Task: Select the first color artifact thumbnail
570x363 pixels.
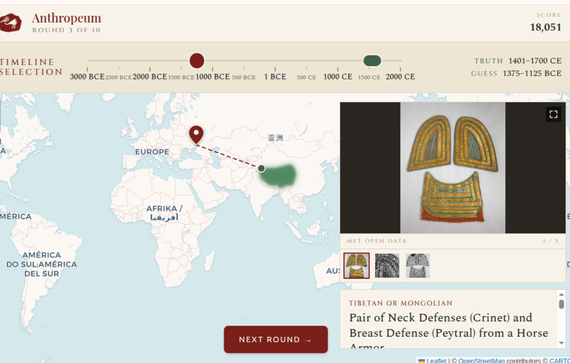Action: point(356,266)
